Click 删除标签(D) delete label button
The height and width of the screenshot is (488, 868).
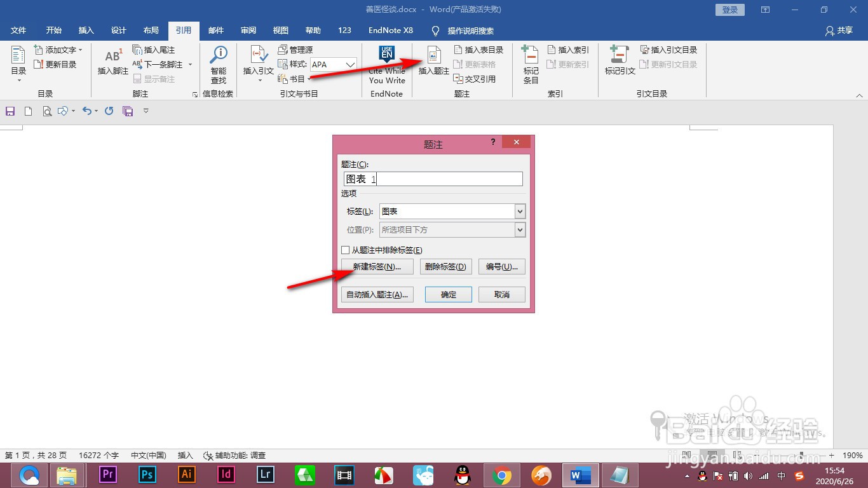point(445,267)
